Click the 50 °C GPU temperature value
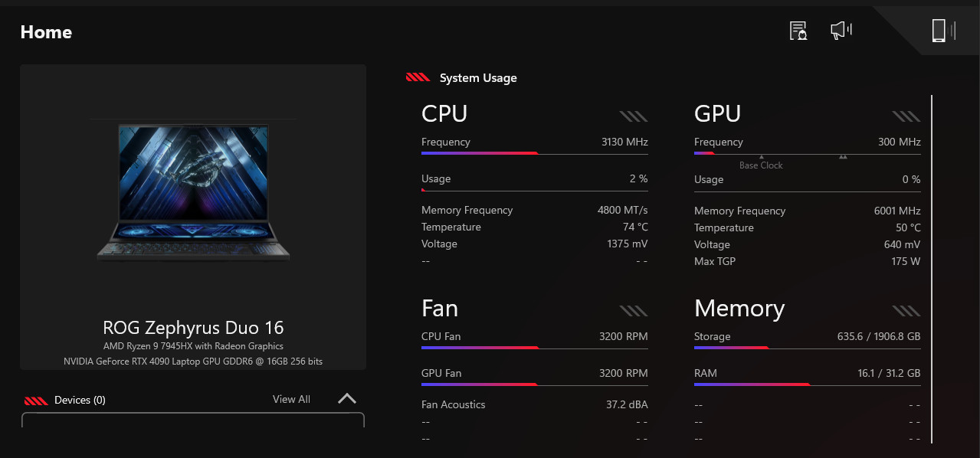This screenshot has height=458, width=980. pos(908,227)
